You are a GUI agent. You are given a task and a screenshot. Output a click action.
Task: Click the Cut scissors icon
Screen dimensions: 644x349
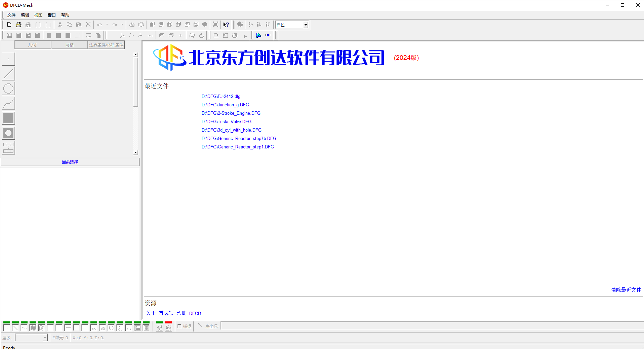tap(60, 25)
